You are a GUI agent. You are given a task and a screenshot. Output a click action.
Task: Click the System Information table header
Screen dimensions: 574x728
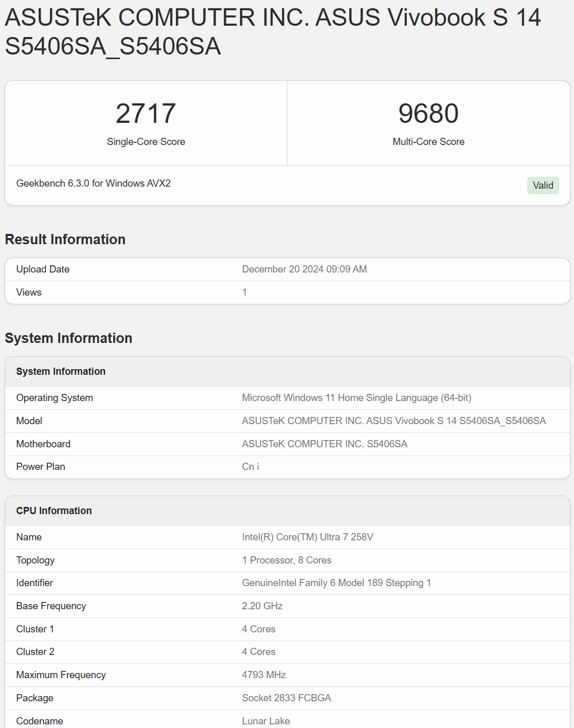[x=61, y=372]
